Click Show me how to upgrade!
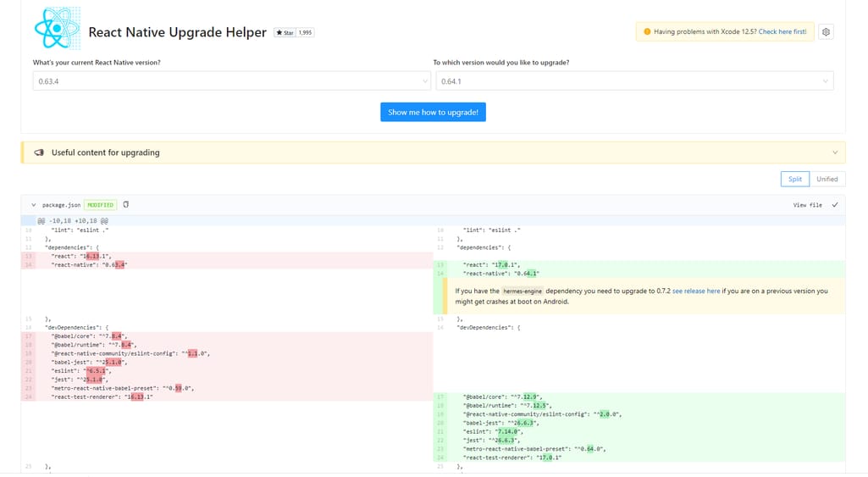The image size is (868, 477). coord(433,112)
